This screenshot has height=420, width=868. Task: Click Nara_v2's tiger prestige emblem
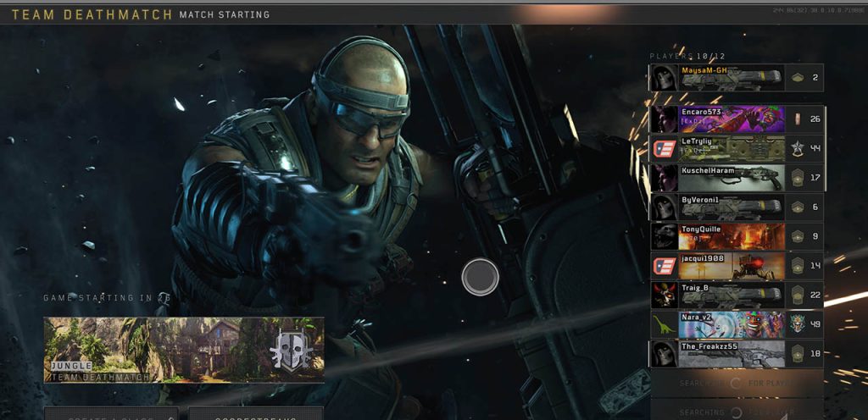coord(797,324)
